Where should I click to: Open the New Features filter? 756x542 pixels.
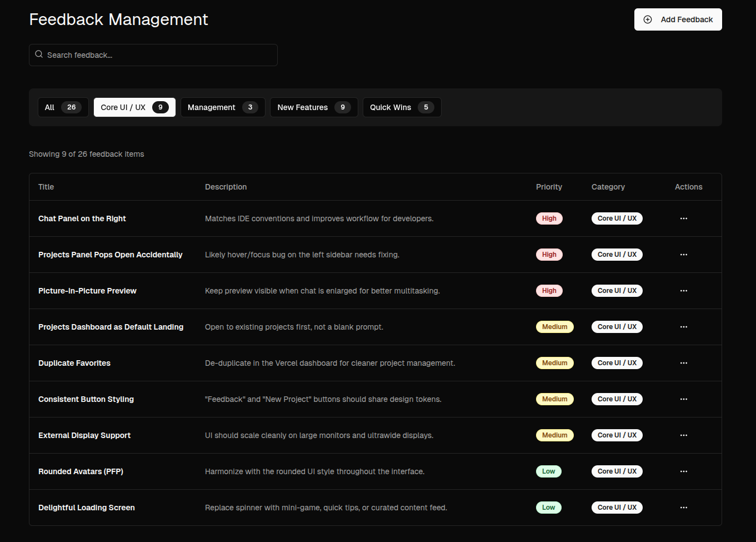(x=313, y=107)
